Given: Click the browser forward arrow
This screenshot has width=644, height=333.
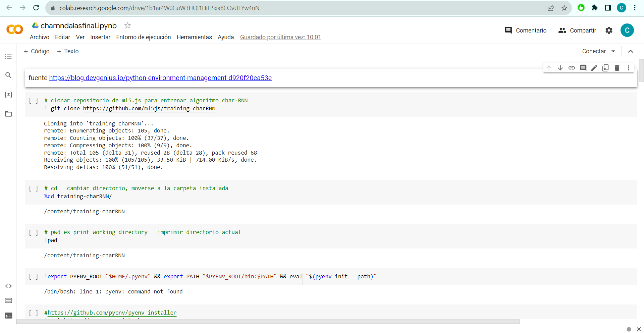Looking at the screenshot, I should point(23,8).
